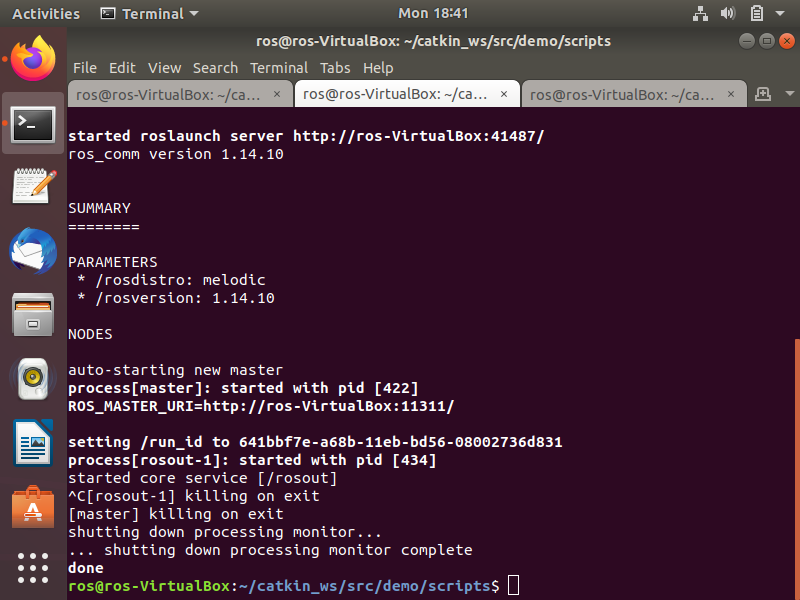The image size is (800, 600).
Task: Click the new tab icon button
Action: click(763, 94)
